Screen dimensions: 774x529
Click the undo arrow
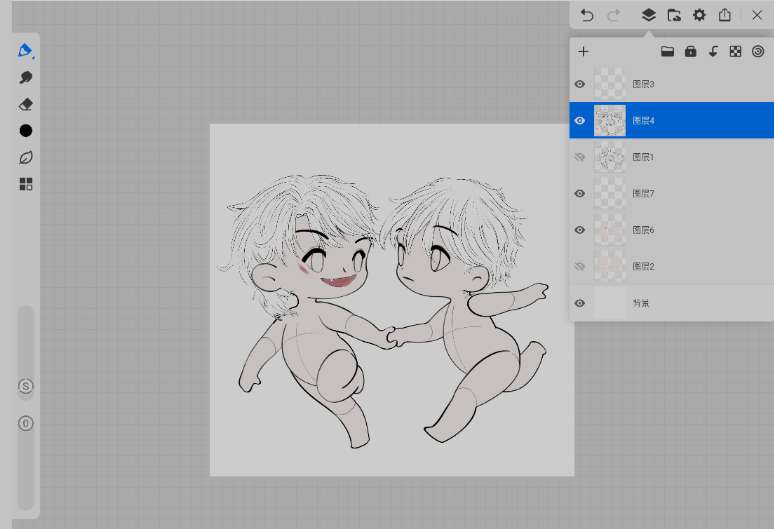click(x=587, y=15)
